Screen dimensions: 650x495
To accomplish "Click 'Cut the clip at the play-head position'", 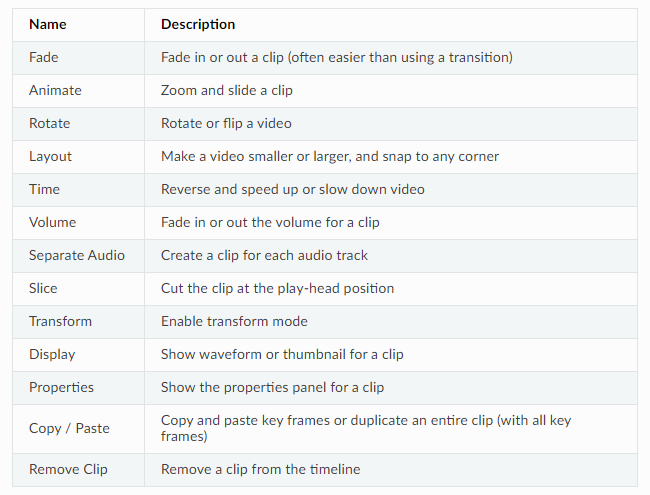I will coord(277,289).
